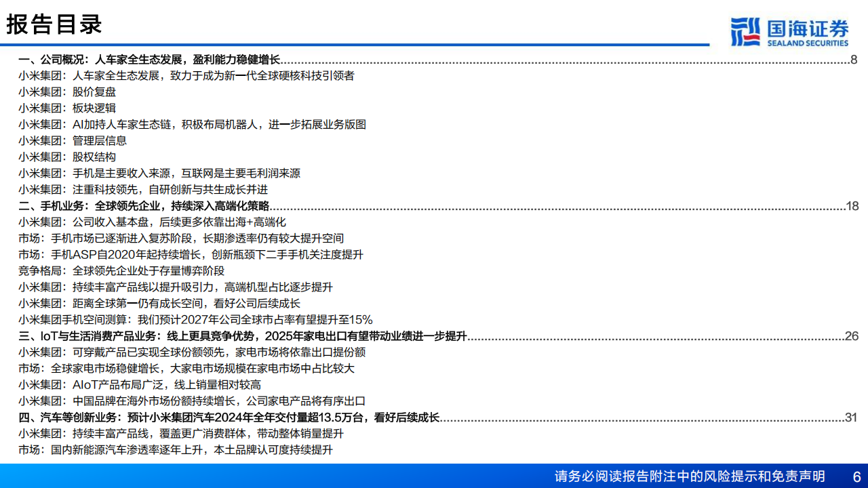The width and height of the screenshot is (868, 488).
Task: Open section 一、公司概况 heading
Action: [x=149, y=60]
